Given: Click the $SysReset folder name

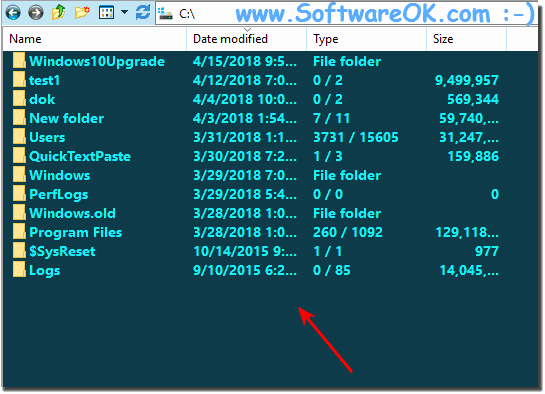Looking at the screenshot, I should point(62,252).
